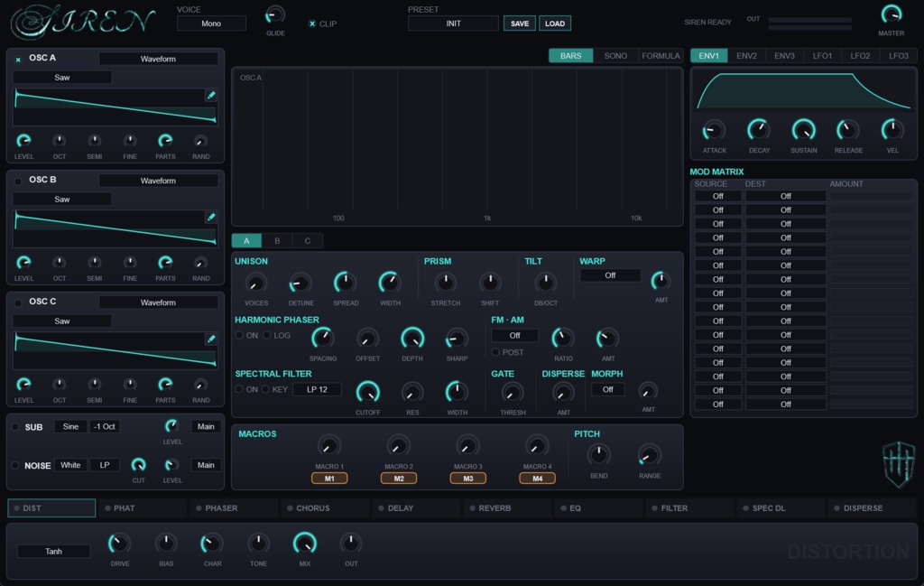924x586 pixels.
Task: Click the Unison VOICES knob
Action: click(255, 284)
